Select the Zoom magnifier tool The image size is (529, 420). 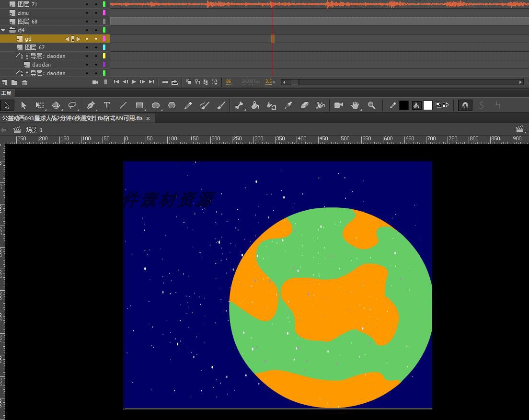click(371, 105)
